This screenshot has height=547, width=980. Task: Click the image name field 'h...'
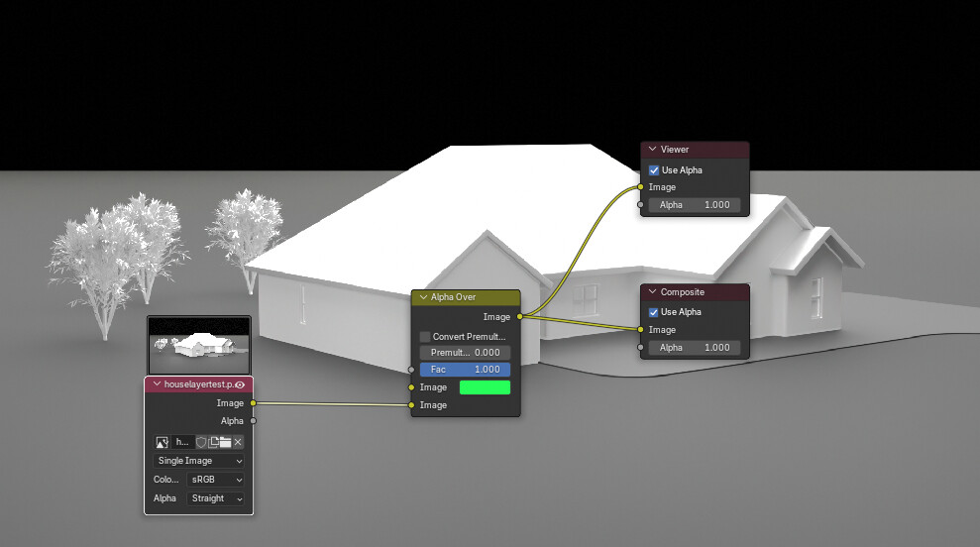pos(182,442)
